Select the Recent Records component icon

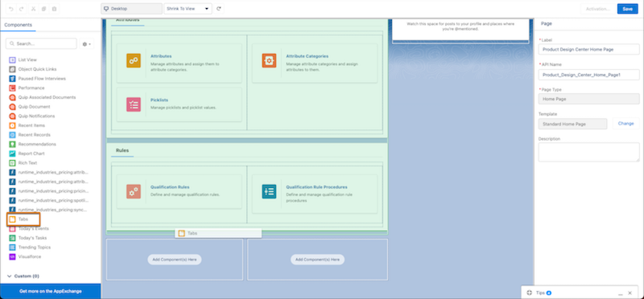[12, 134]
